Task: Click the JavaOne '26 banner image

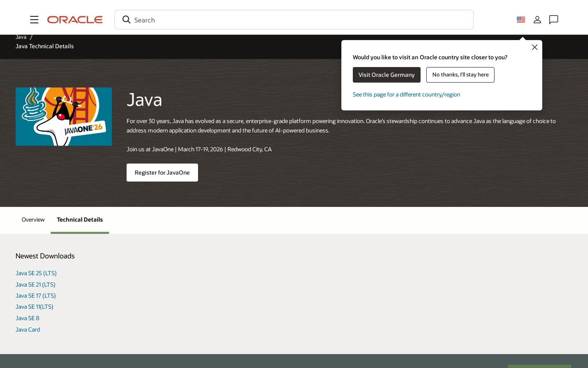Action: 64,117
